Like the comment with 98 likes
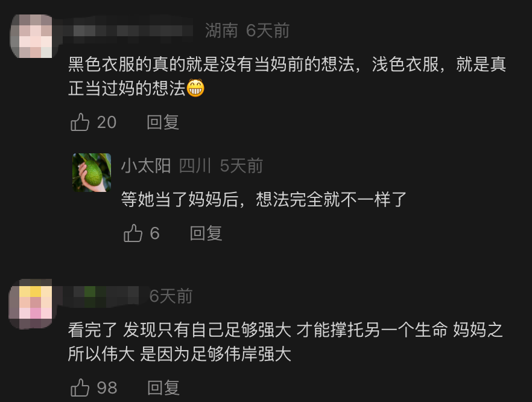The height and width of the screenshot is (402, 532). [80, 388]
